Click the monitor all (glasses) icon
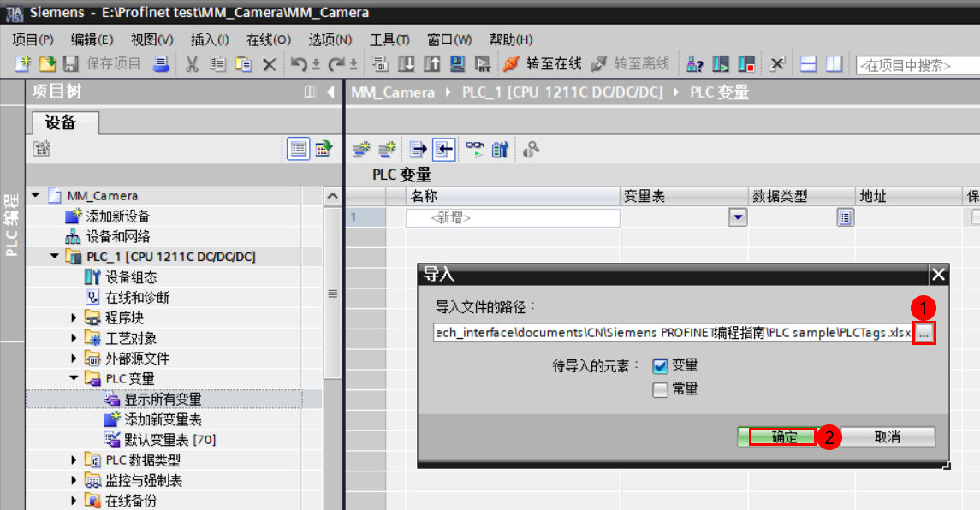Screen dimensions: 980x510 pyautogui.click(x=476, y=149)
